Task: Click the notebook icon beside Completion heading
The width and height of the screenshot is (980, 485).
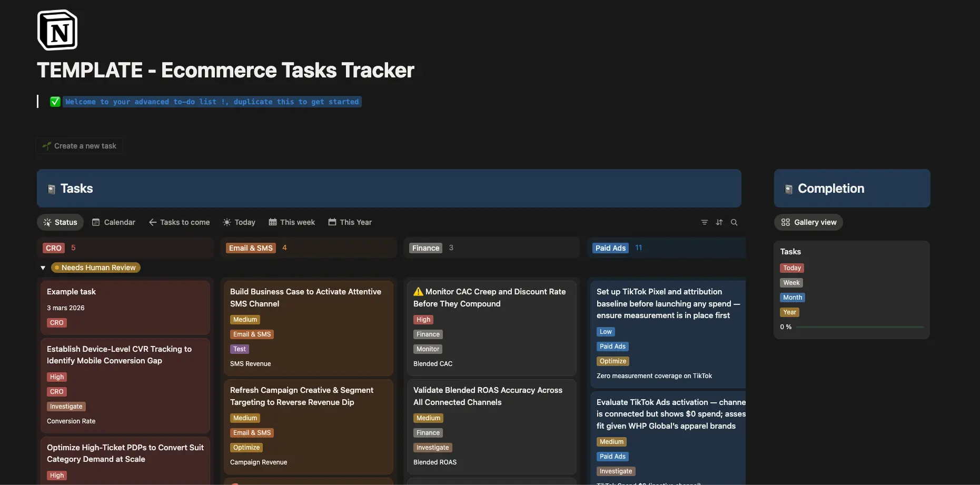Action: coord(789,189)
